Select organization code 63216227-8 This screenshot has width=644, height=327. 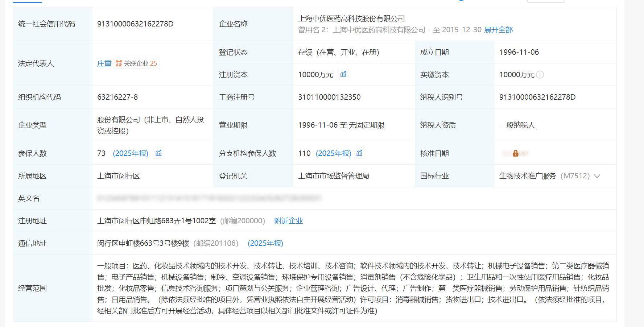point(117,97)
